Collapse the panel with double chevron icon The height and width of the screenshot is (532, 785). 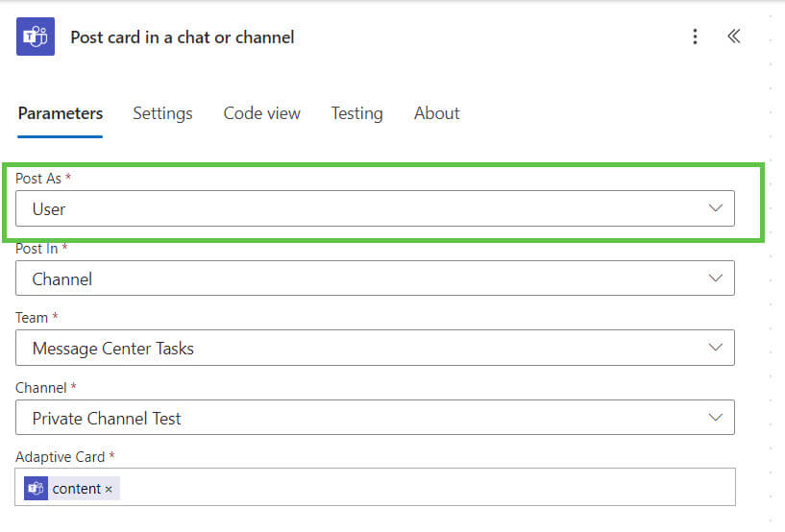click(733, 36)
